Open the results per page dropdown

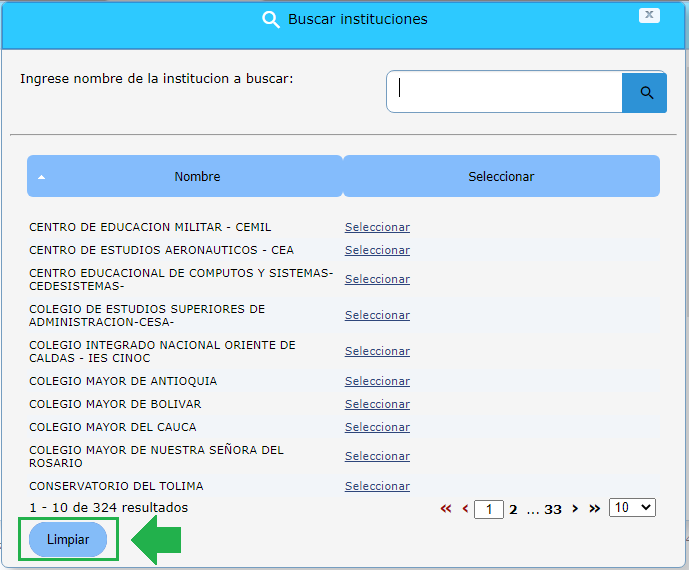632,508
